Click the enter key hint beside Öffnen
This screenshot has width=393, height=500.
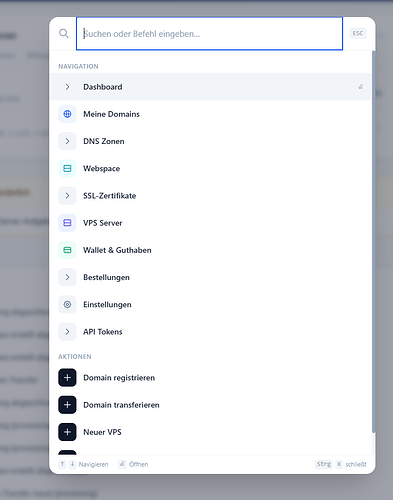click(x=122, y=464)
